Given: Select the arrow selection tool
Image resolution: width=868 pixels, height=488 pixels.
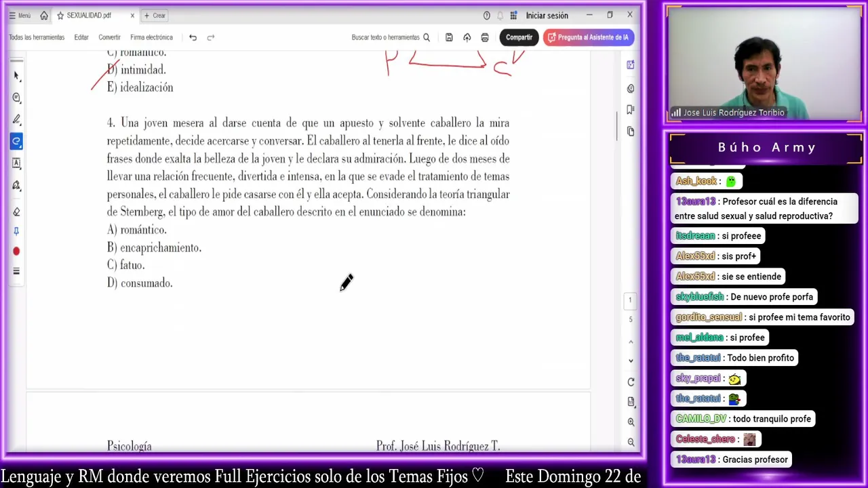Looking at the screenshot, I should coord(16,76).
